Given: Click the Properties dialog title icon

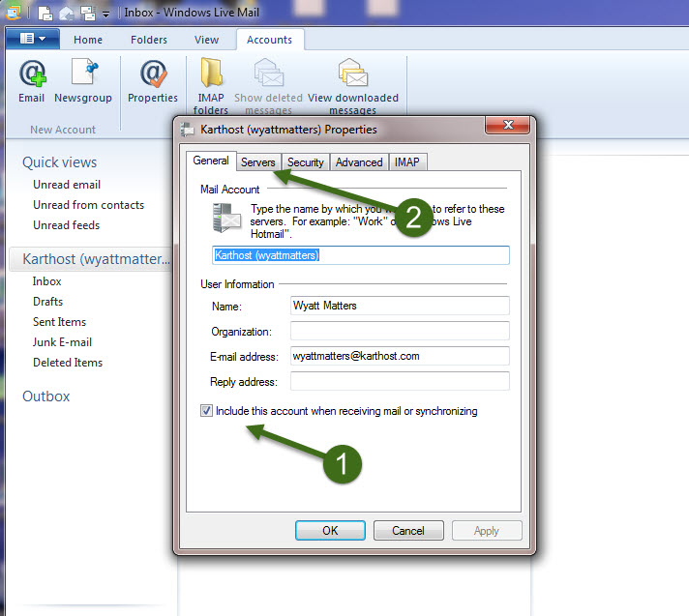Looking at the screenshot, I should 188,130.
